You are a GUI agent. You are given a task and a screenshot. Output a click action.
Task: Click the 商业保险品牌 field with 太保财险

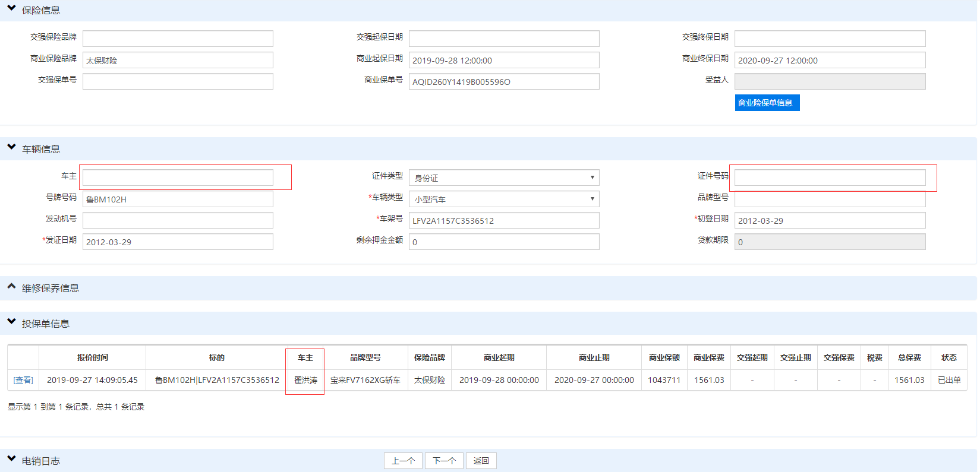tap(178, 60)
